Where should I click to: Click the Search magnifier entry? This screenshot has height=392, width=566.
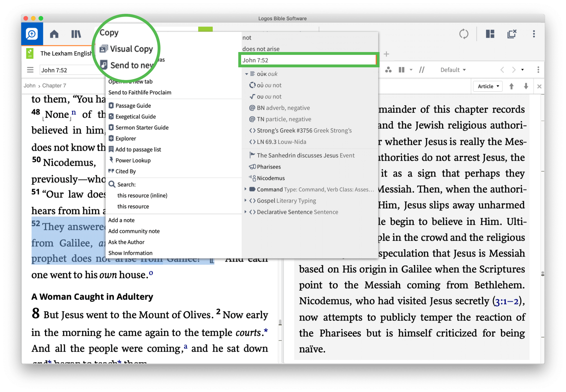pos(122,184)
